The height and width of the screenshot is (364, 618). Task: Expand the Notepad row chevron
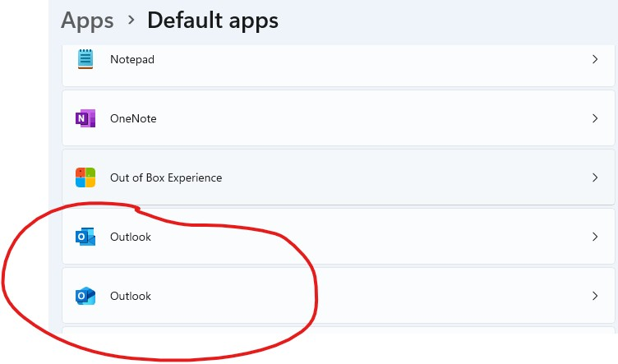coord(595,59)
